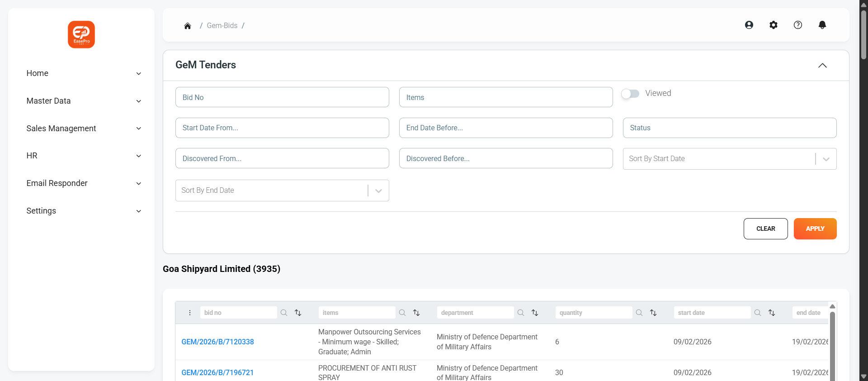
Task: Expand the Master Data sidebar menu
Action: [x=84, y=101]
